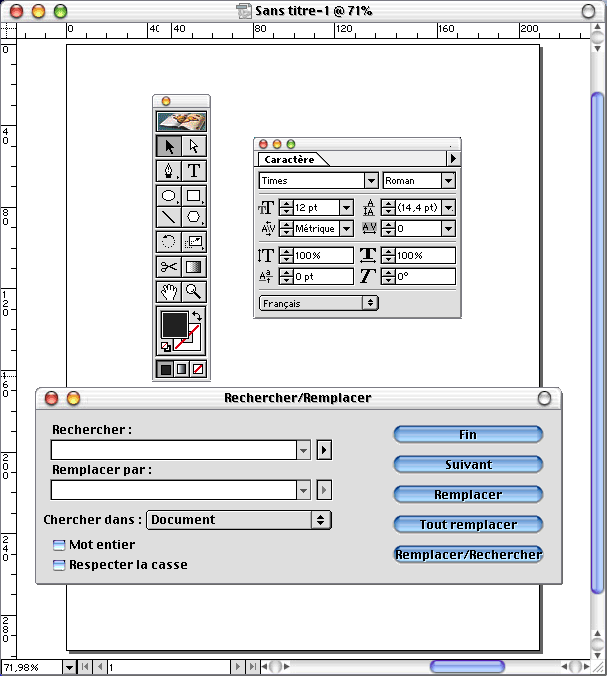
Task: Click the black fill color swatch
Action: (x=175, y=325)
